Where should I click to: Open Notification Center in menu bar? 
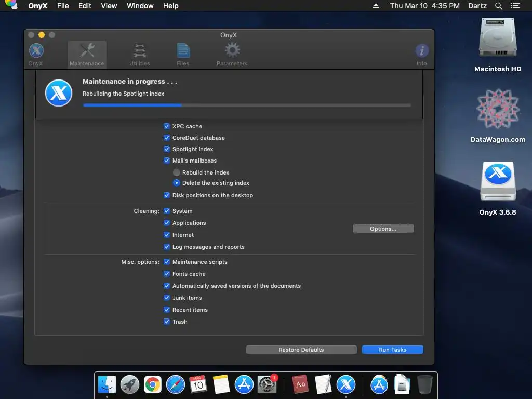pos(515,6)
